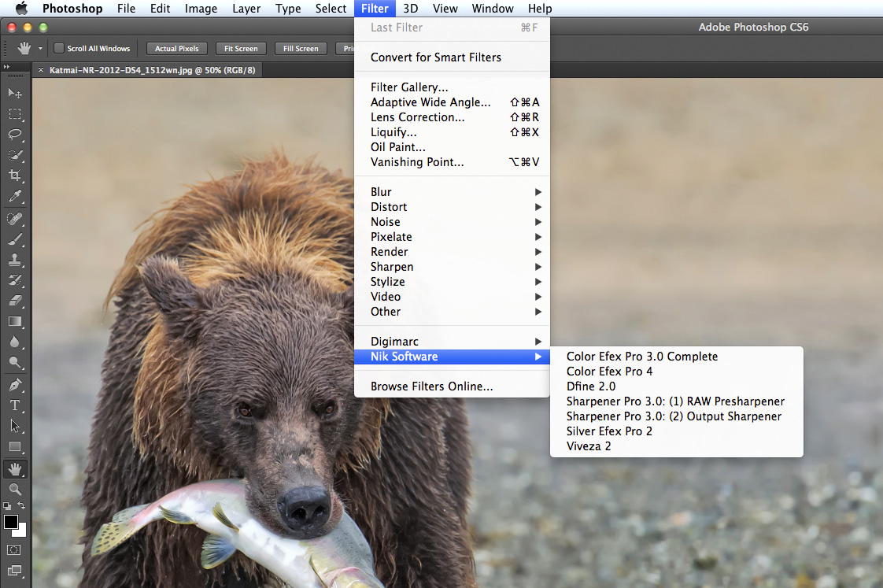Toggle Quick Mask mode
The width and height of the screenshot is (883, 588).
(x=15, y=549)
